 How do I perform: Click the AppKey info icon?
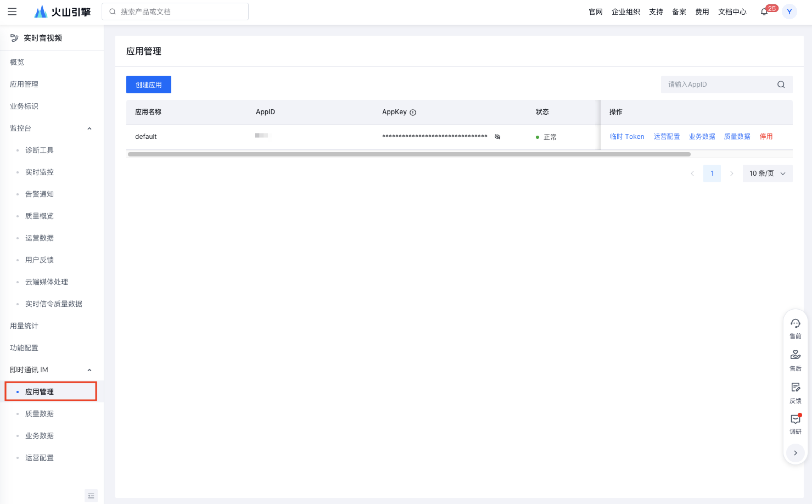(x=413, y=112)
